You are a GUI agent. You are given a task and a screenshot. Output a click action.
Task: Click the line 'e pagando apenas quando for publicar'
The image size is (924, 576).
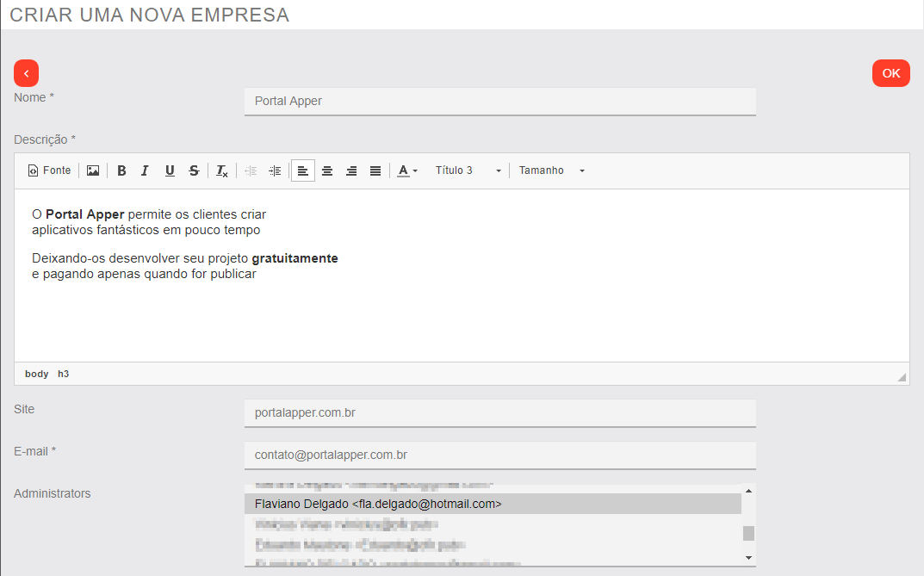144,274
